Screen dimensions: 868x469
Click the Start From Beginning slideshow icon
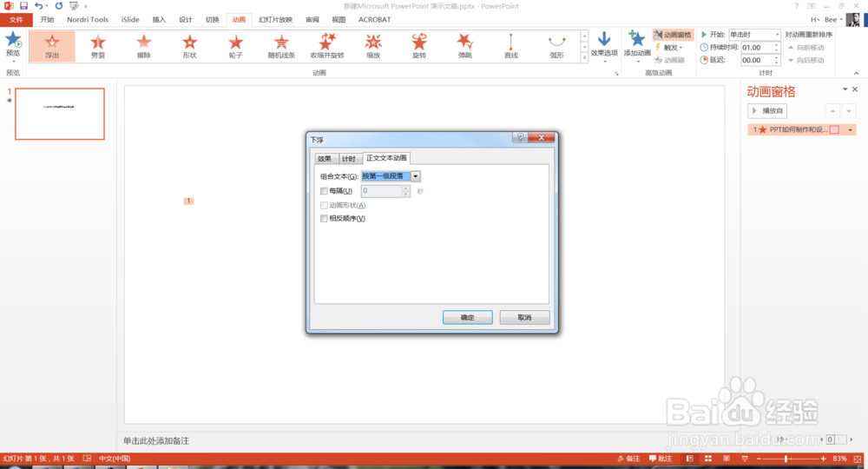[74, 5]
